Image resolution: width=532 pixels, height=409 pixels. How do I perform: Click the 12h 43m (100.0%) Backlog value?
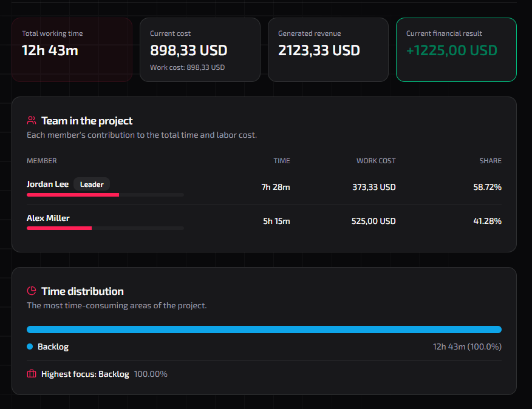pos(467,346)
